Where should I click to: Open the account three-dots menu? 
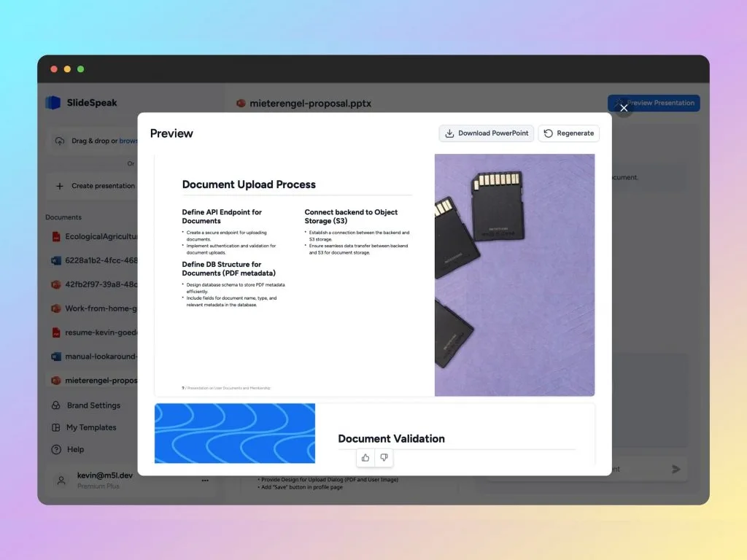point(205,480)
